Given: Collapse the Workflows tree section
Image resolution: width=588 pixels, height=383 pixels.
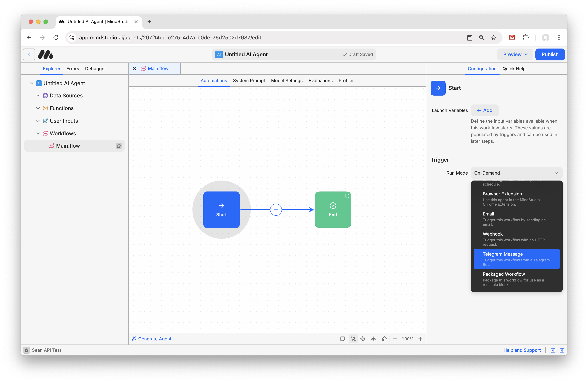Looking at the screenshot, I should (x=38, y=133).
